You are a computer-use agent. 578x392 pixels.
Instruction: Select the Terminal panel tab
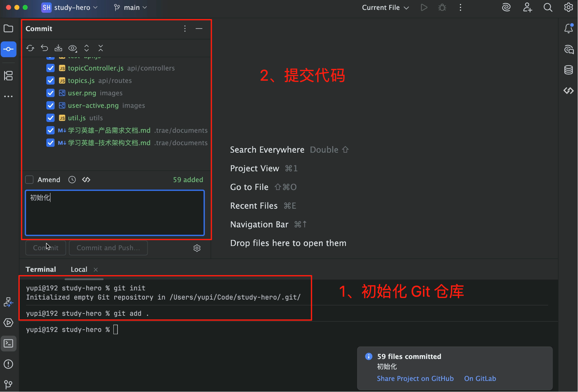tap(41, 269)
